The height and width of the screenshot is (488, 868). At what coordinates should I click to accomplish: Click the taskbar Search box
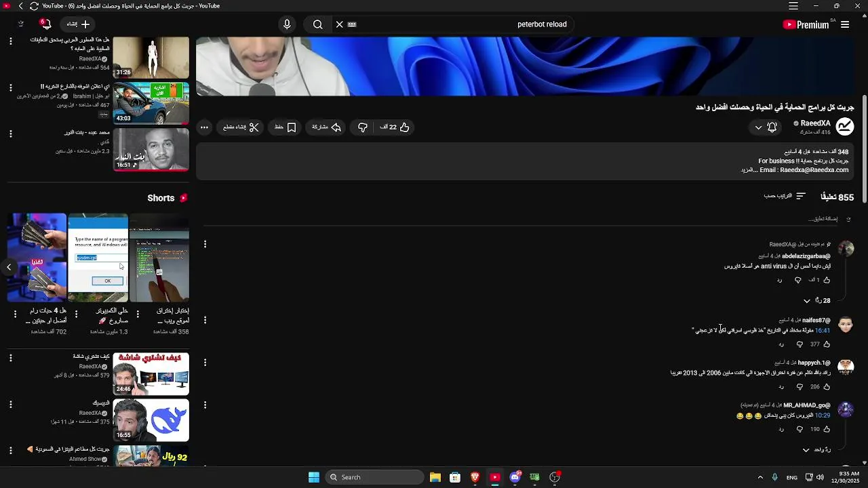(374, 477)
